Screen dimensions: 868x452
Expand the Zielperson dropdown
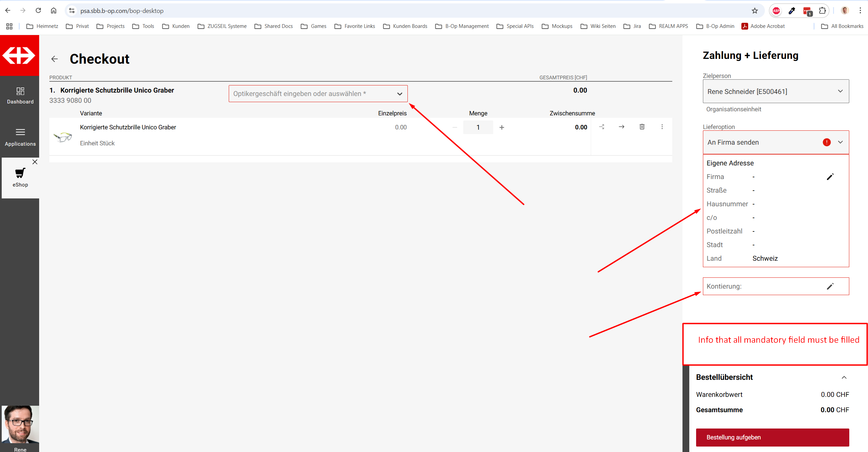point(775,91)
